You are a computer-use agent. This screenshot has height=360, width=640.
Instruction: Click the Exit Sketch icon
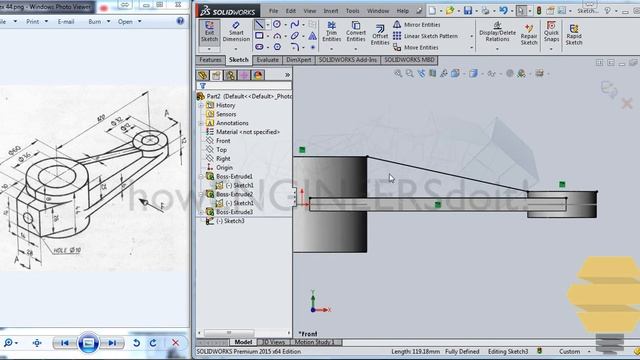(209, 32)
